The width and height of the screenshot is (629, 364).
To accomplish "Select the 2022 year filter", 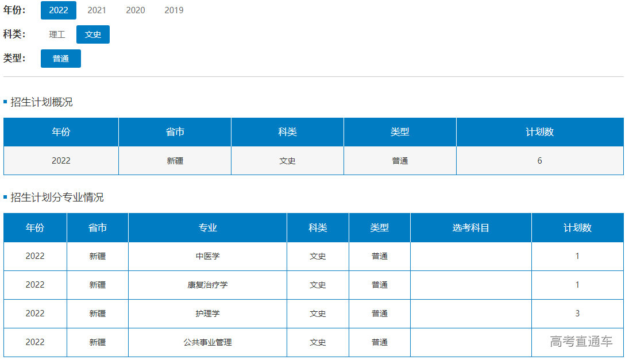I will [x=58, y=10].
